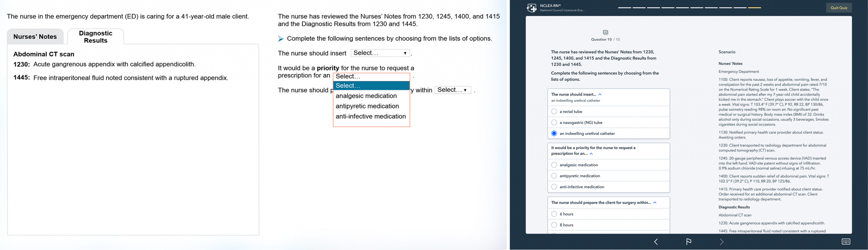
Task: Go to next question arrow
Action: click(722, 242)
